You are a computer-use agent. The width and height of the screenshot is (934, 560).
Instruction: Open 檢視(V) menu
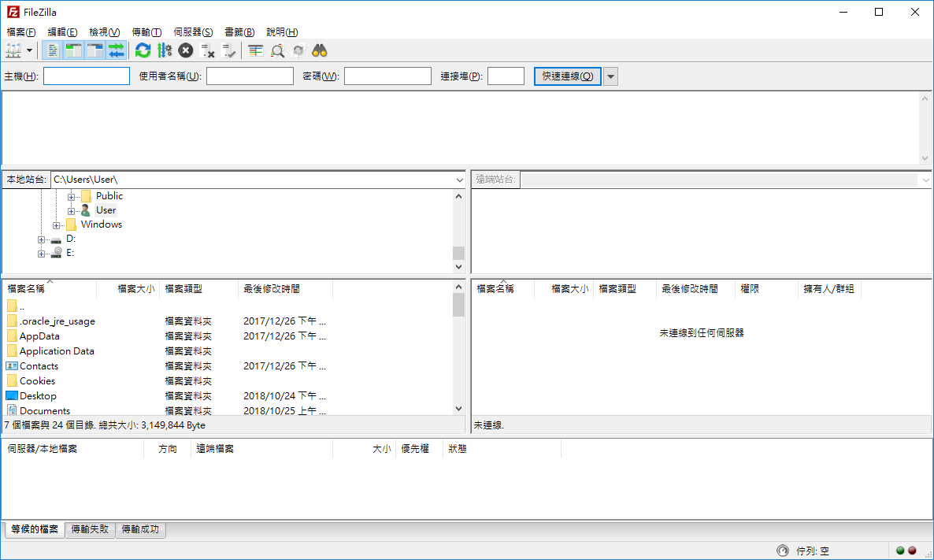pos(104,32)
